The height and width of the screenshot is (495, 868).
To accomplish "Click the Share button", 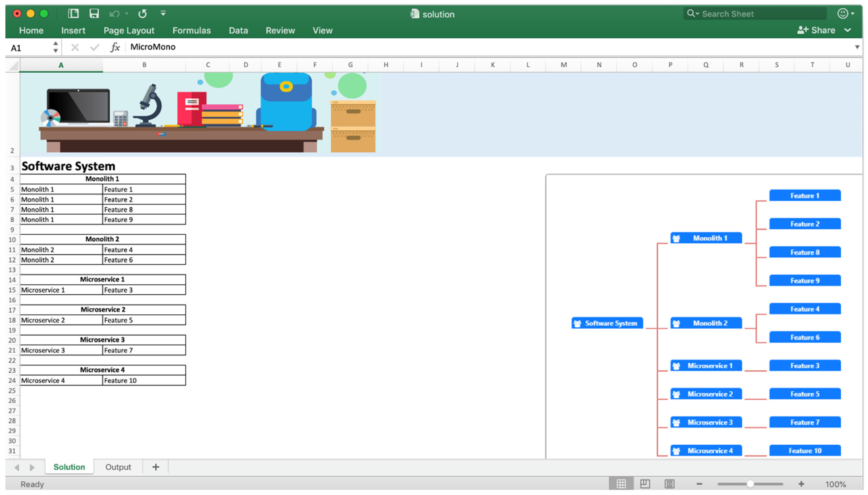I will 816,30.
